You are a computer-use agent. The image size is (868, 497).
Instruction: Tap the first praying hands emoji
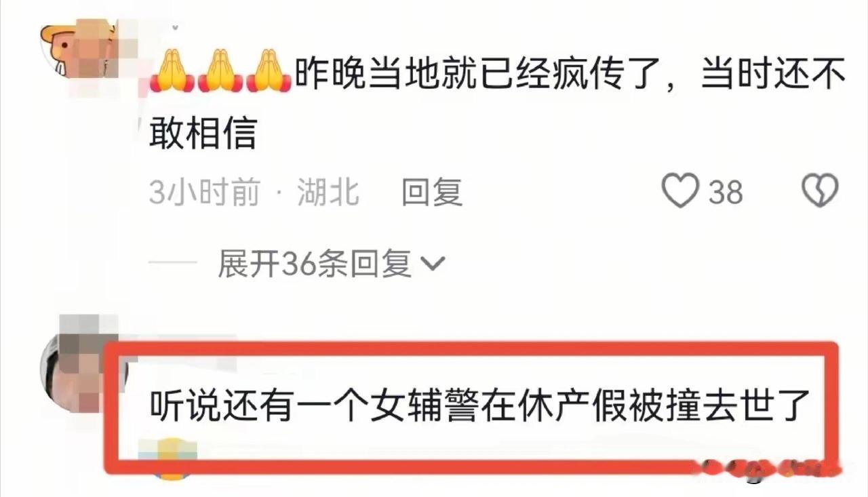coord(172,71)
